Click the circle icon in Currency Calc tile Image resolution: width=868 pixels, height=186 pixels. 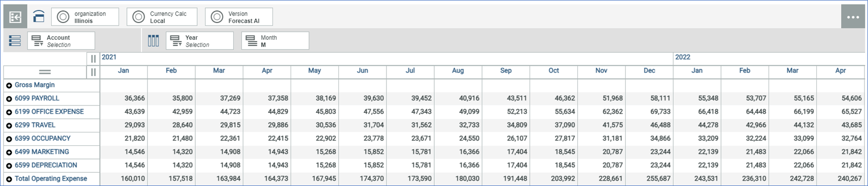pos(139,17)
